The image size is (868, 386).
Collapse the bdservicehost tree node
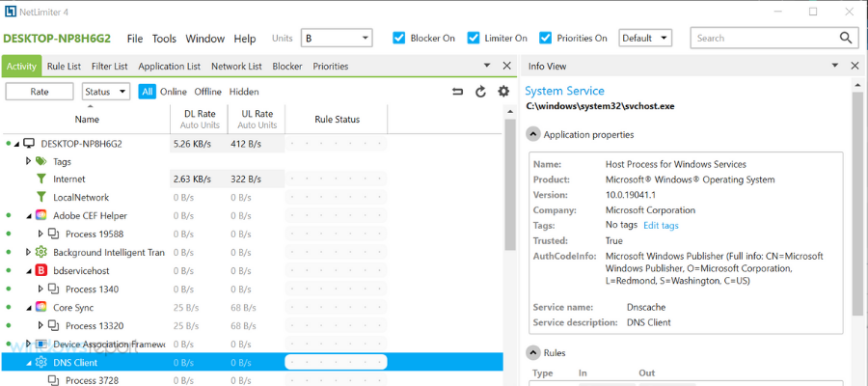29,271
